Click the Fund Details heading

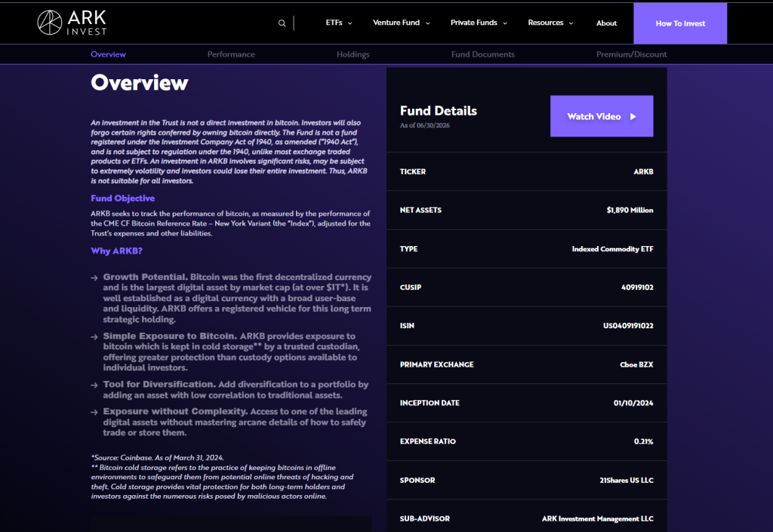[x=439, y=111]
